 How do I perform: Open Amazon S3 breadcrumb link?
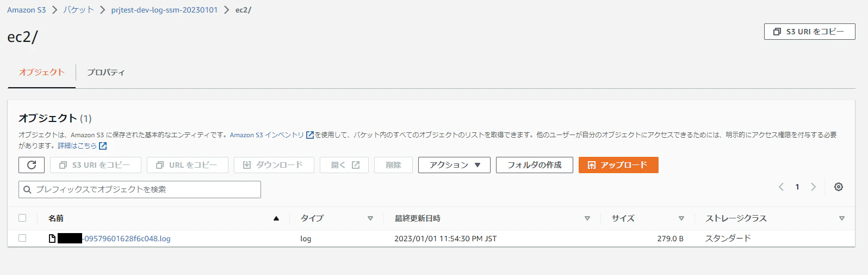pyautogui.click(x=27, y=10)
